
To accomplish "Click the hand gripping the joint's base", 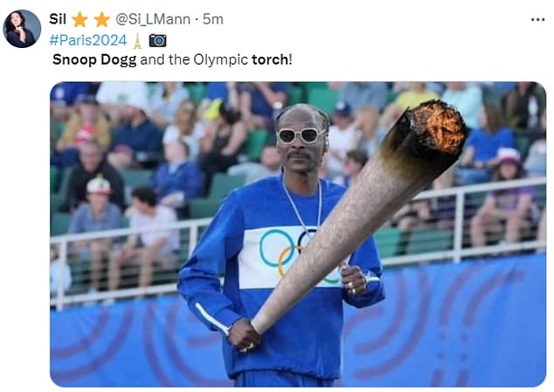I will tap(245, 335).
